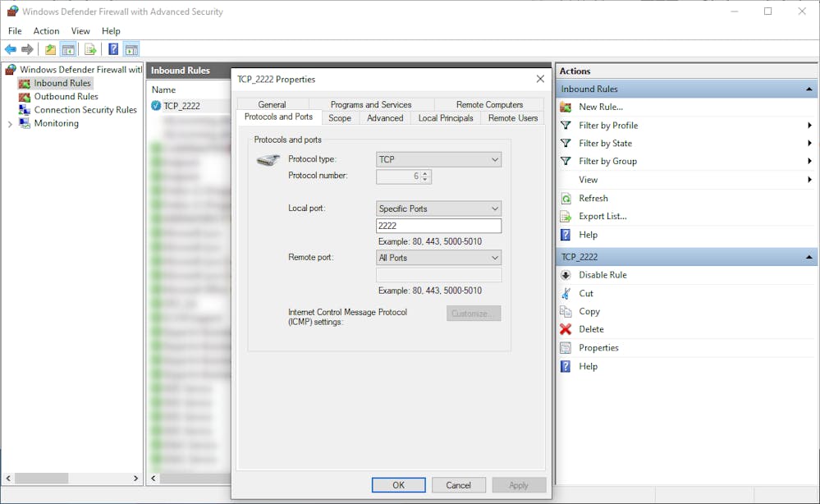This screenshot has height=504, width=820.
Task: Collapse the Inbound Rules actions section
Action: [809, 89]
